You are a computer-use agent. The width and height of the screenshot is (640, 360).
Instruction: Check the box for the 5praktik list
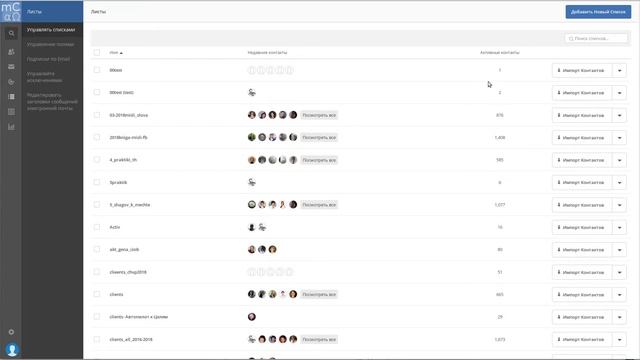pyautogui.click(x=97, y=182)
